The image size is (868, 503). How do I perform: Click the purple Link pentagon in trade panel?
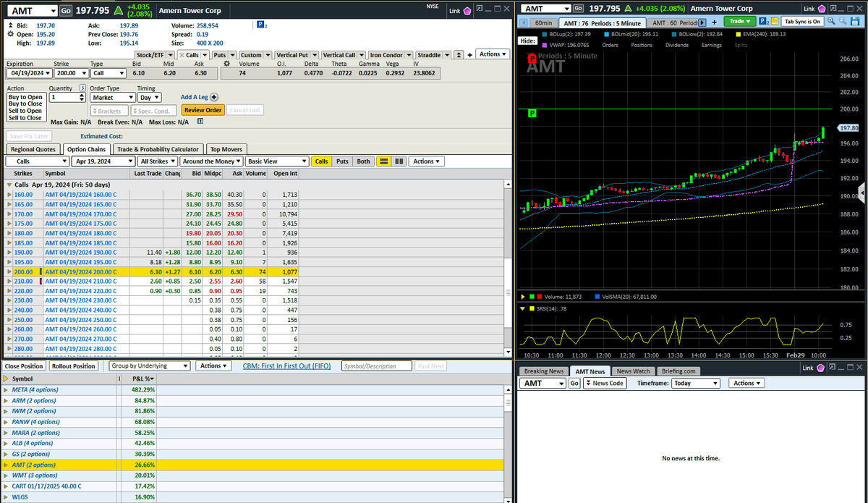467,11
